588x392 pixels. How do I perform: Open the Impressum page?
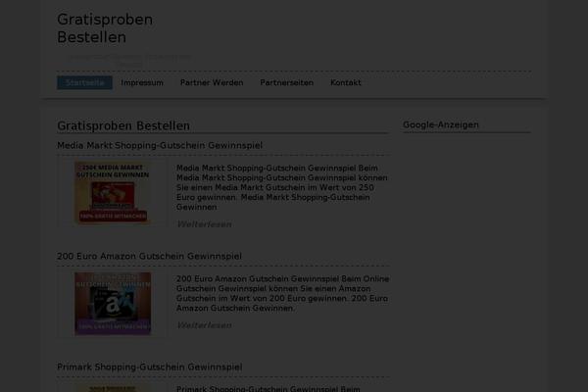coord(142,82)
